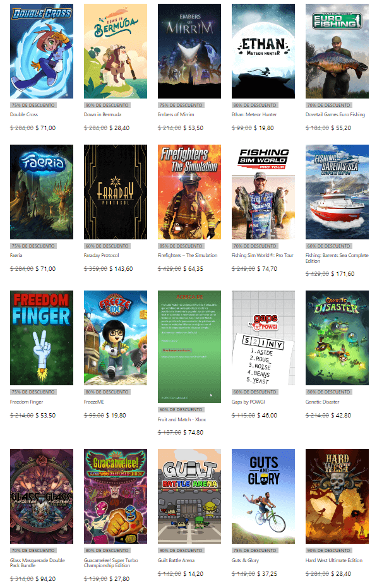Viewport: 377px width, 588px height.
Task: Open the Euro Fishing game cover
Action: [x=337, y=51]
